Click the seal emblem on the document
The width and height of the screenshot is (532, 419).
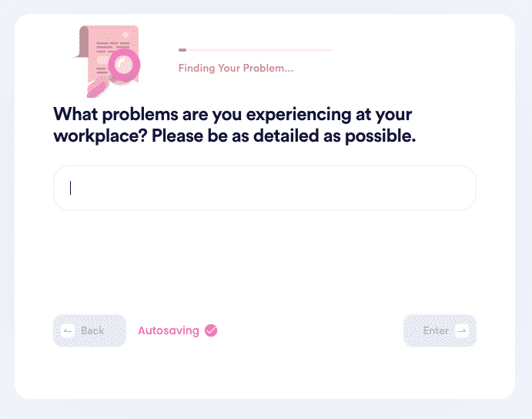[125, 35]
